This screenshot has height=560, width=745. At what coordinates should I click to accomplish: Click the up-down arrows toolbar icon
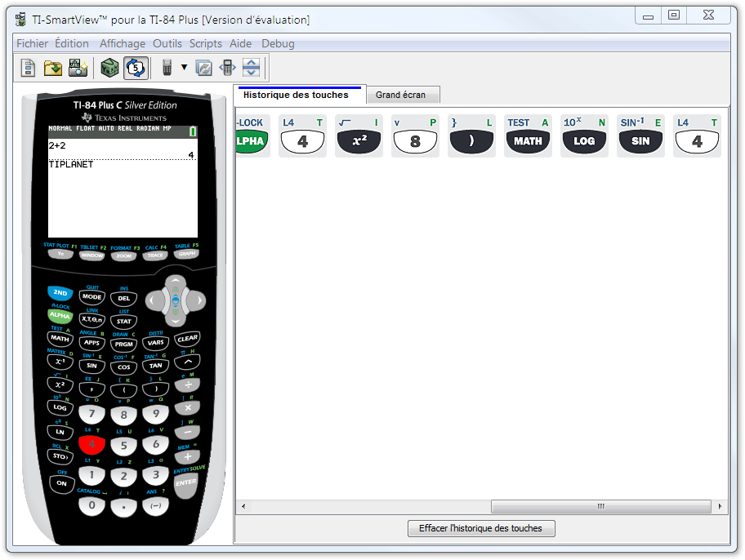252,68
